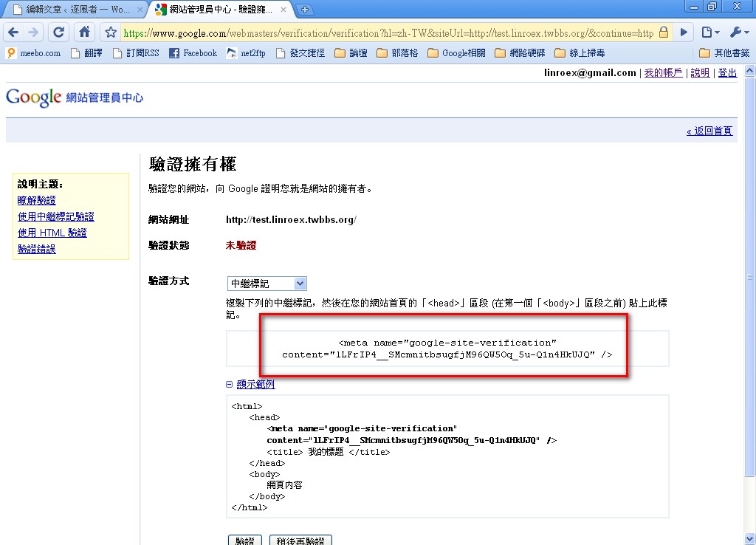Click the 驗證 button
Screen dimensions: 756x545
pos(245,540)
